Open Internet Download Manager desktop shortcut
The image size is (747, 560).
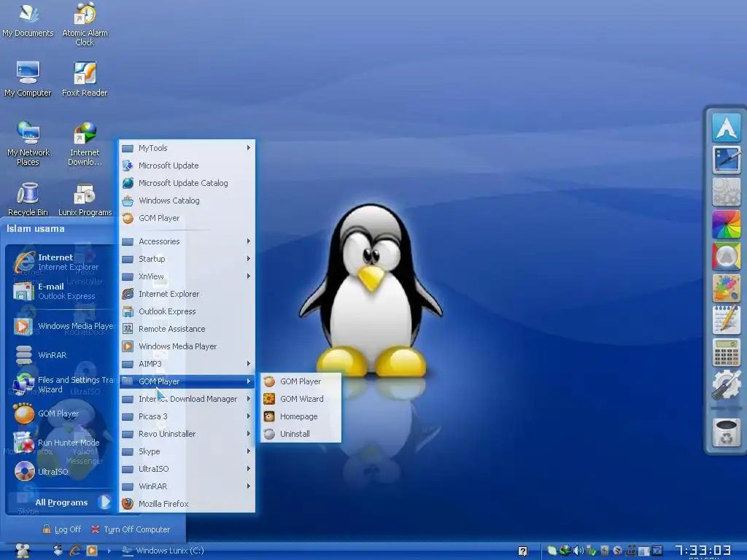(x=85, y=143)
